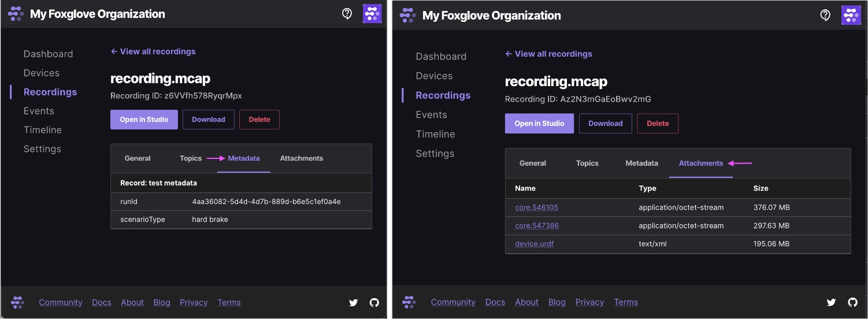The width and height of the screenshot is (868, 319).
Task: Open Blog link in left window footer
Action: [162, 302]
